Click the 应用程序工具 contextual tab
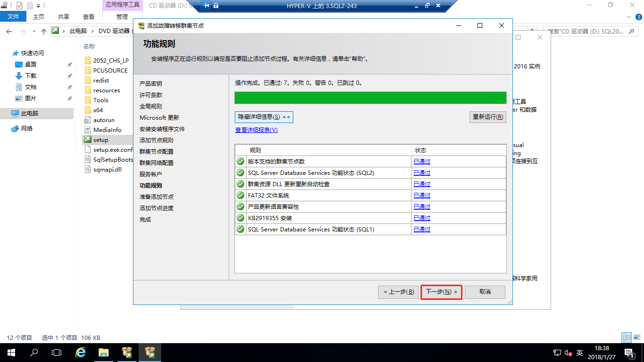The height and width of the screenshot is (362, 644). tap(122, 5)
